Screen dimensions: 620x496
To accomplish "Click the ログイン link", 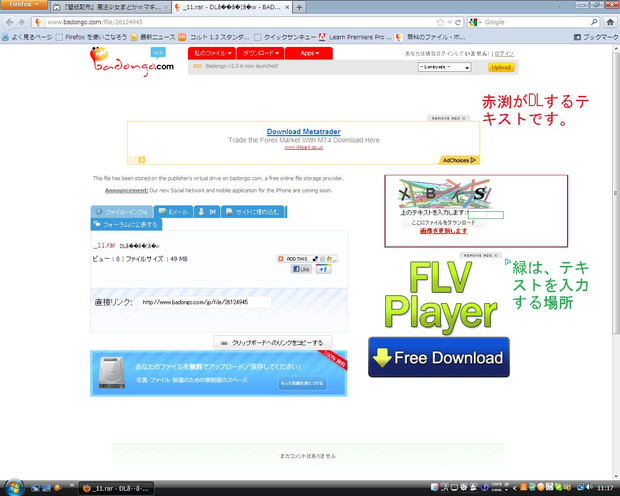I will (504, 53).
